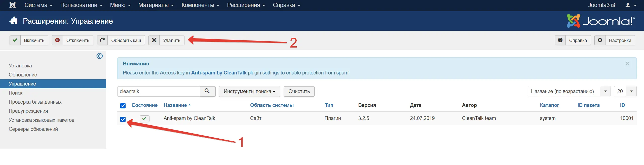Select Управление in the sidebar
This screenshot has width=644, height=165.
(x=53, y=84)
